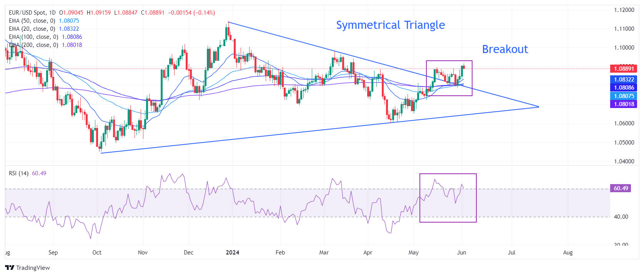Click the EMA (100, close, 0) legend entry
The width and height of the screenshot is (644, 276).
pyautogui.click(x=33, y=37)
